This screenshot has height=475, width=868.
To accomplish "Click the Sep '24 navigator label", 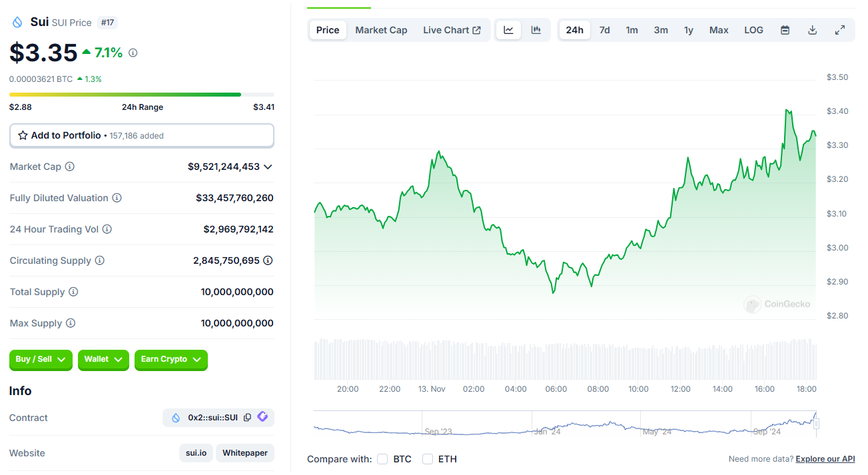I will click(767, 432).
